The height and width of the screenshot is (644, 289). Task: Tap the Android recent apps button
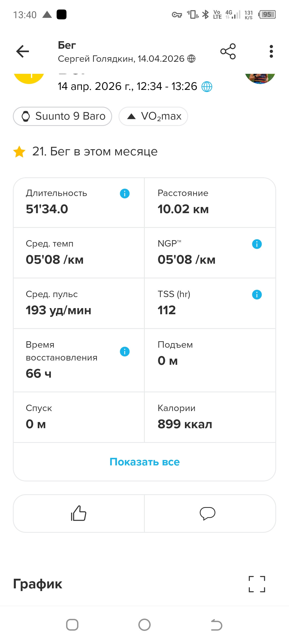pos(72,625)
